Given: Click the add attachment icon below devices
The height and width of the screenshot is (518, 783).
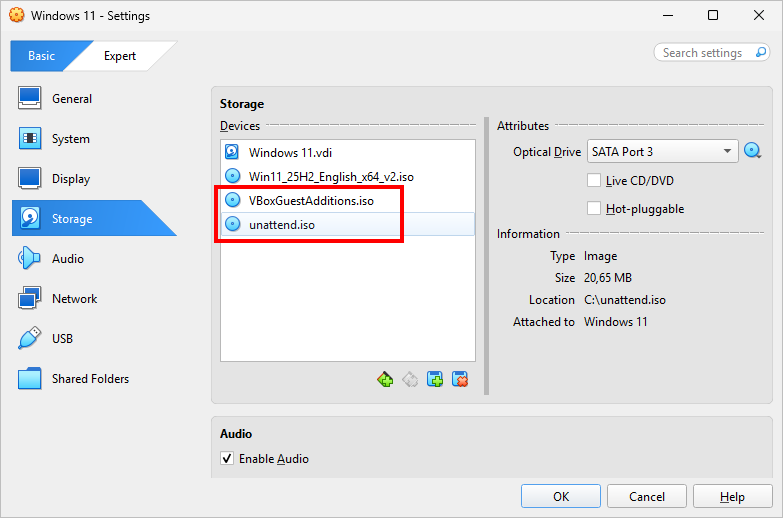Looking at the screenshot, I should pos(435,380).
